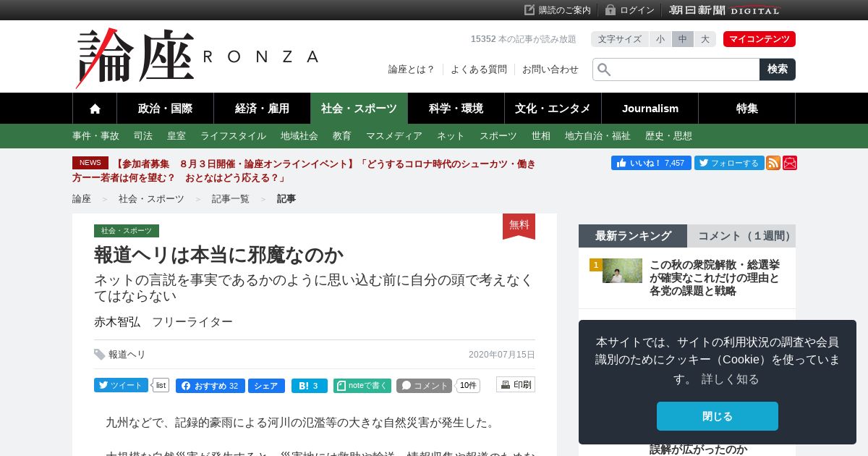Open マイコンテンツ
This screenshot has height=456, width=868.
pos(759,39)
